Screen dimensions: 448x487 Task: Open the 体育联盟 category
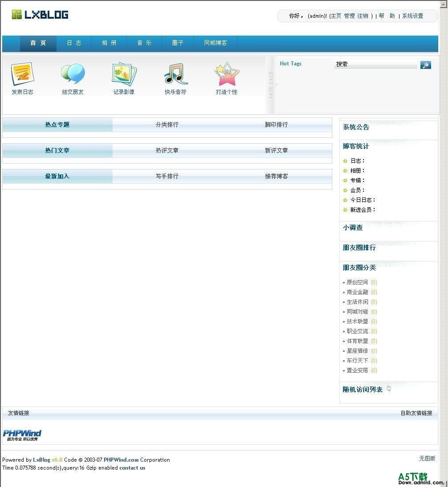pyautogui.click(x=357, y=341)
